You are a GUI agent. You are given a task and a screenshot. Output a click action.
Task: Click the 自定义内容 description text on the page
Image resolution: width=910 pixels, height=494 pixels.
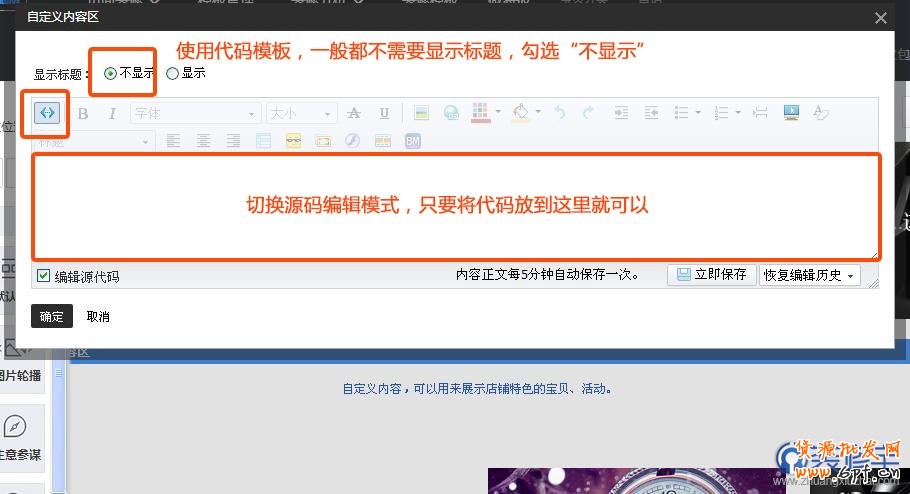[x=477, y=389]
